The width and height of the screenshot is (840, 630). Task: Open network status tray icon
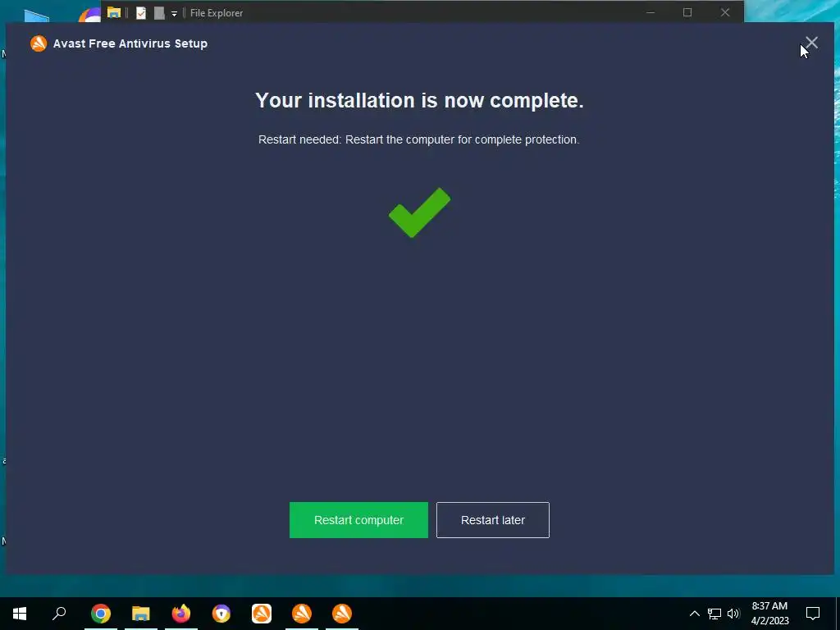click(714, 614)
